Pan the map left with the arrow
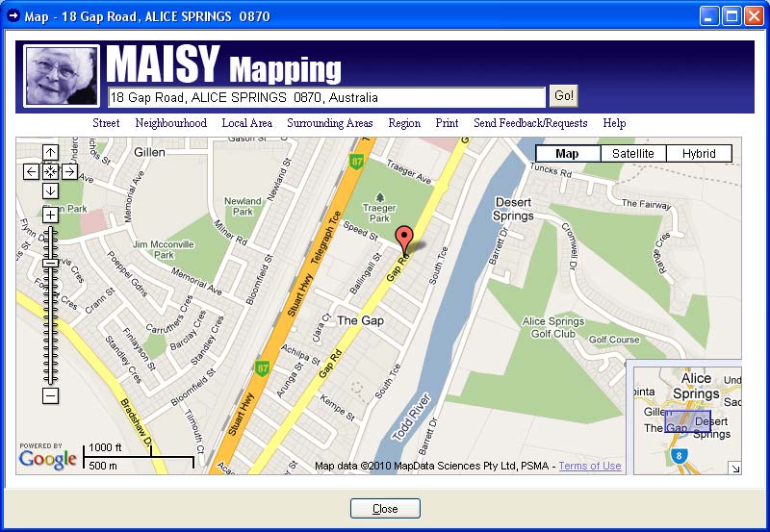The image size is (770, 532). (x=31, y=172)
